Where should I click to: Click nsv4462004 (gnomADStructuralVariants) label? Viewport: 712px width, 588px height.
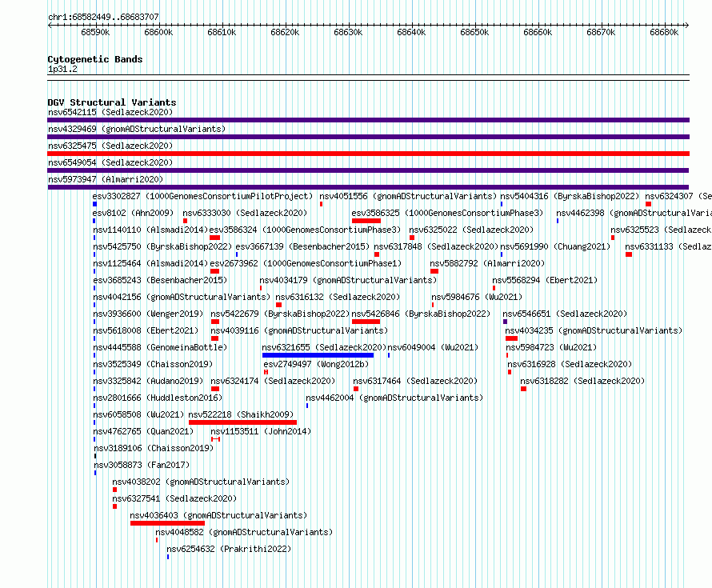pos(394,398)
